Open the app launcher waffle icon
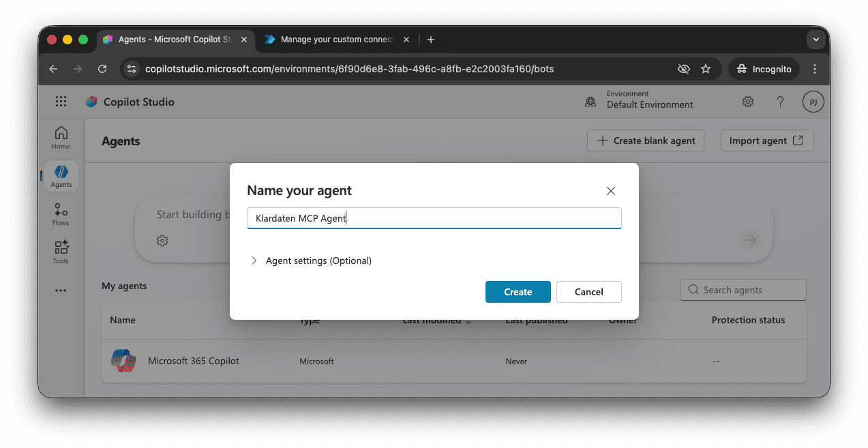 pyautogui.click(x=61, y=102)
